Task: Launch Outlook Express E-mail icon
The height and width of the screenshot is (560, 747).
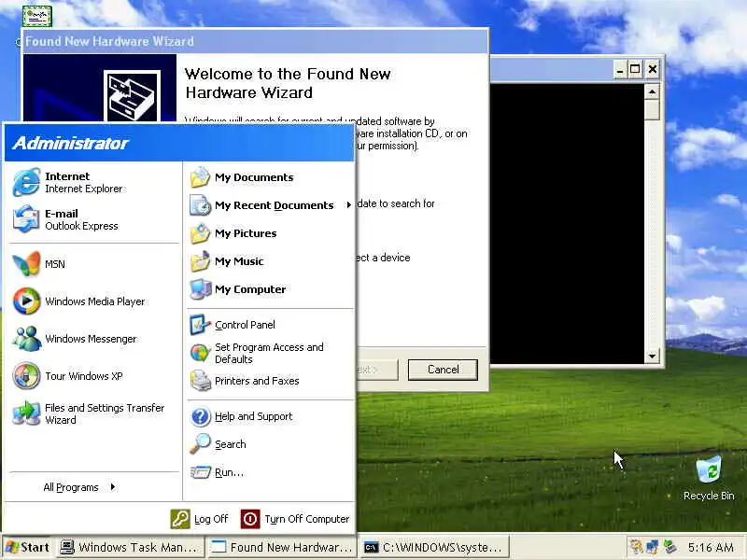Action: (x=26, y=219)
